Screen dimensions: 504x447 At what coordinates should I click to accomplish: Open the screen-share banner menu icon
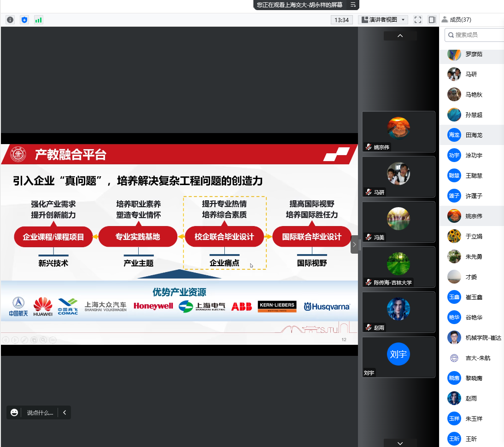point(353,5)
